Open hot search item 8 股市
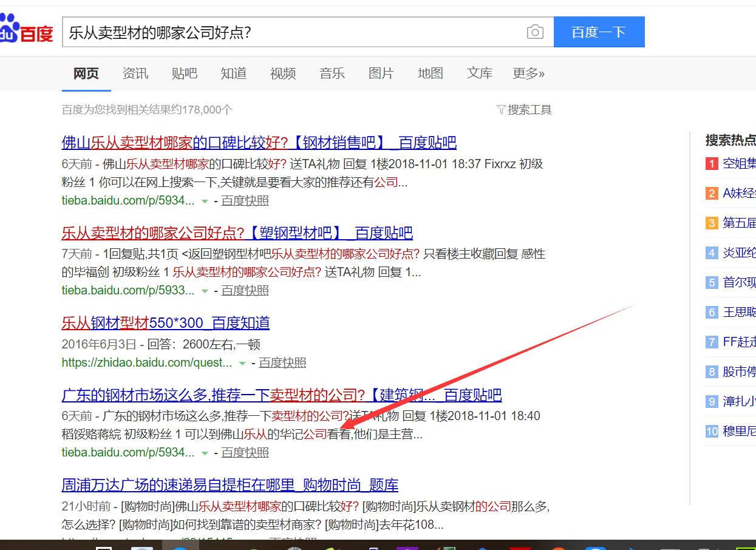The height and width of the screenshot is (550, 756). click(739, 372)
